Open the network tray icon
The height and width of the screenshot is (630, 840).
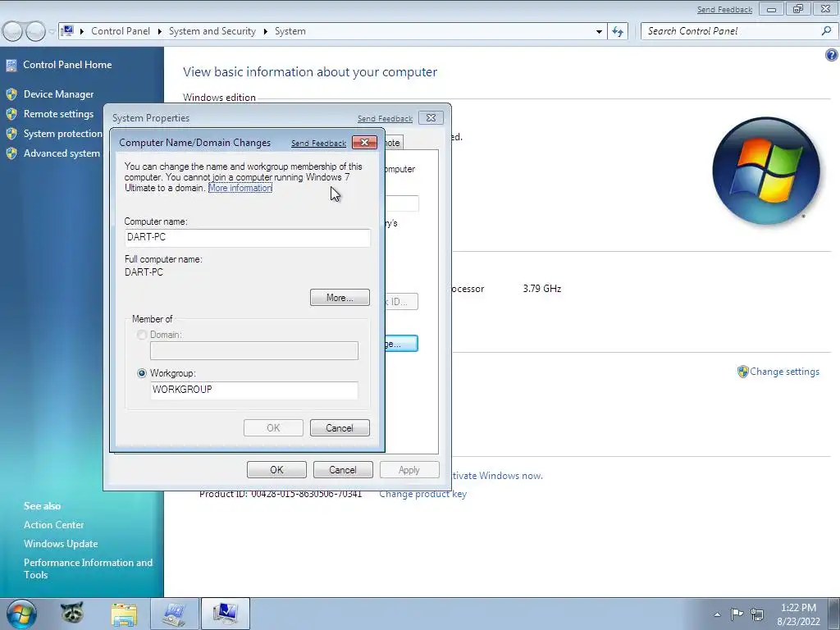tap(757, 614)
